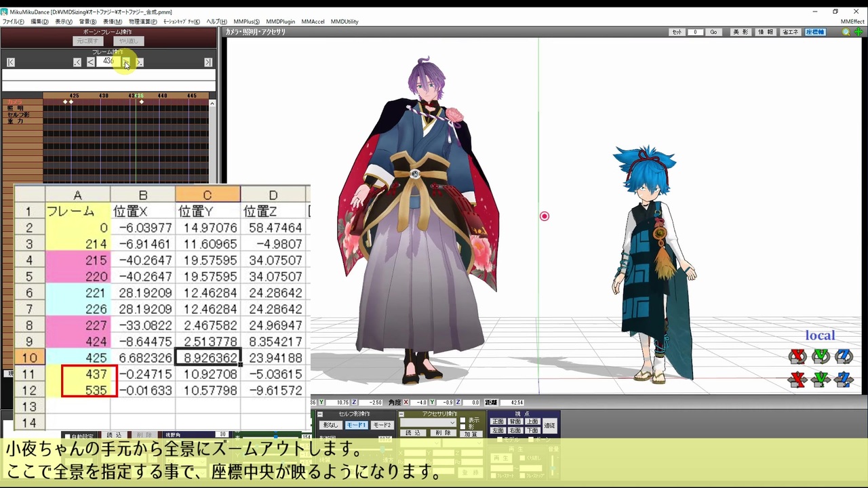Screen dimensions: 868x488
Task: Collapse the アクセサリ操作 panel
Action: click(x=401, y=414)
